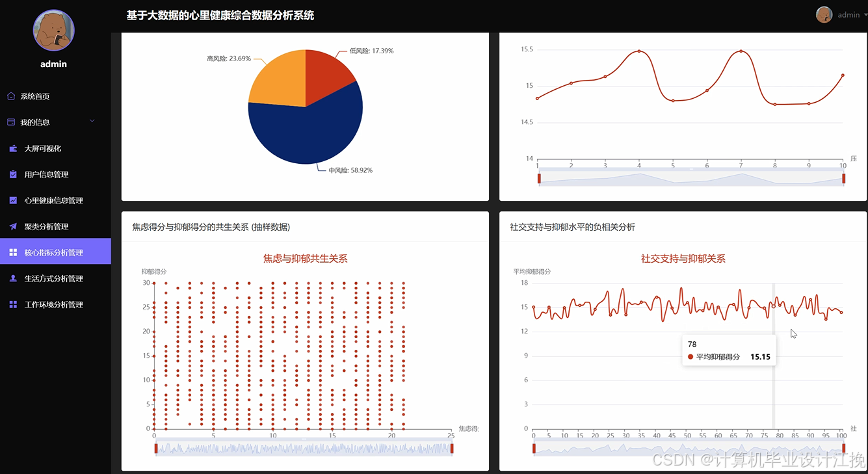Open the 系统首页 menu item
Image resolution: width=868 pixels, height=474 pixels.
55,96
